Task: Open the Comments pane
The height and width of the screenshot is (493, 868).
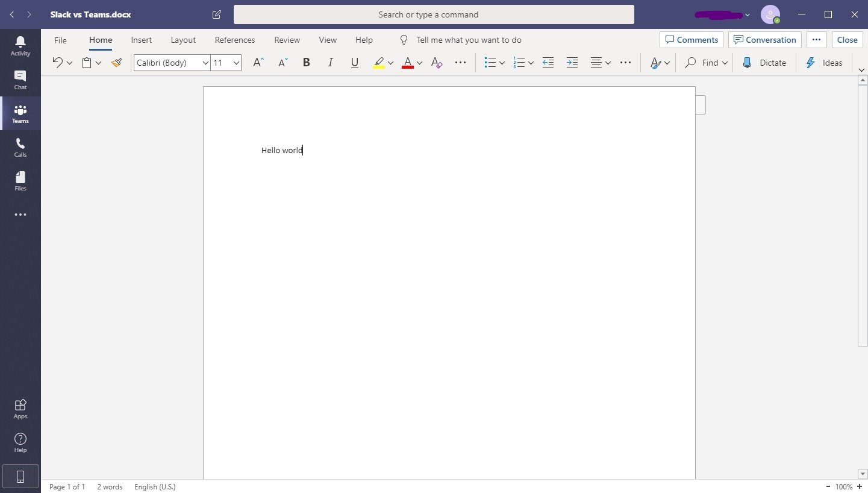Action: pos(692,40)
